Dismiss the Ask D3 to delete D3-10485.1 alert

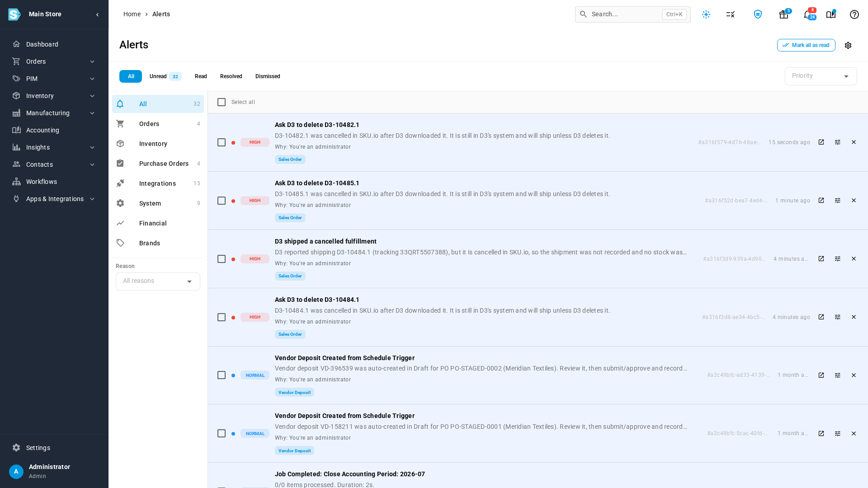click(854, 201)
